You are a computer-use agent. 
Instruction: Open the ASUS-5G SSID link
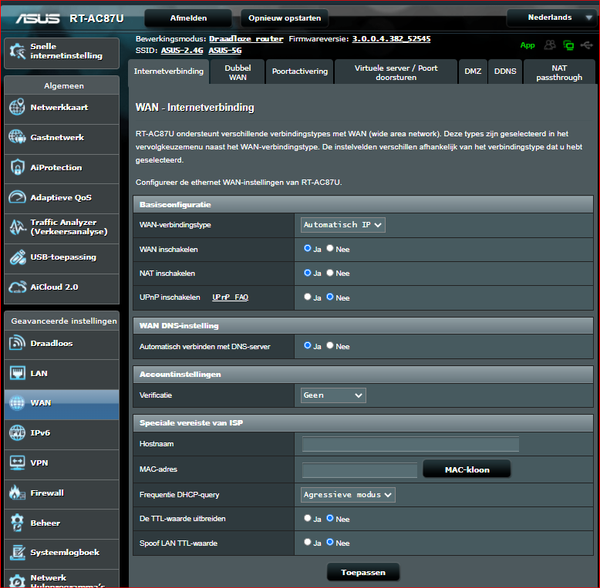pos(225,50)
